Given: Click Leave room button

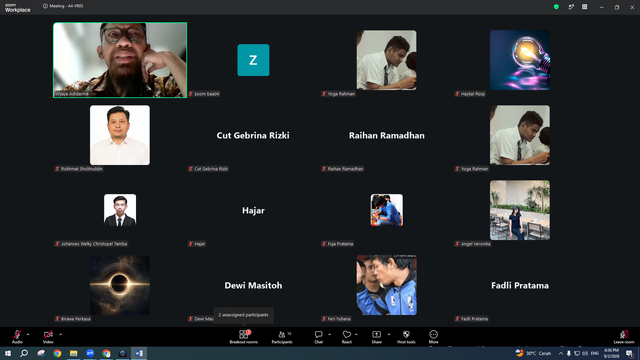Looking at the screenshot, I should pos(624,337).
